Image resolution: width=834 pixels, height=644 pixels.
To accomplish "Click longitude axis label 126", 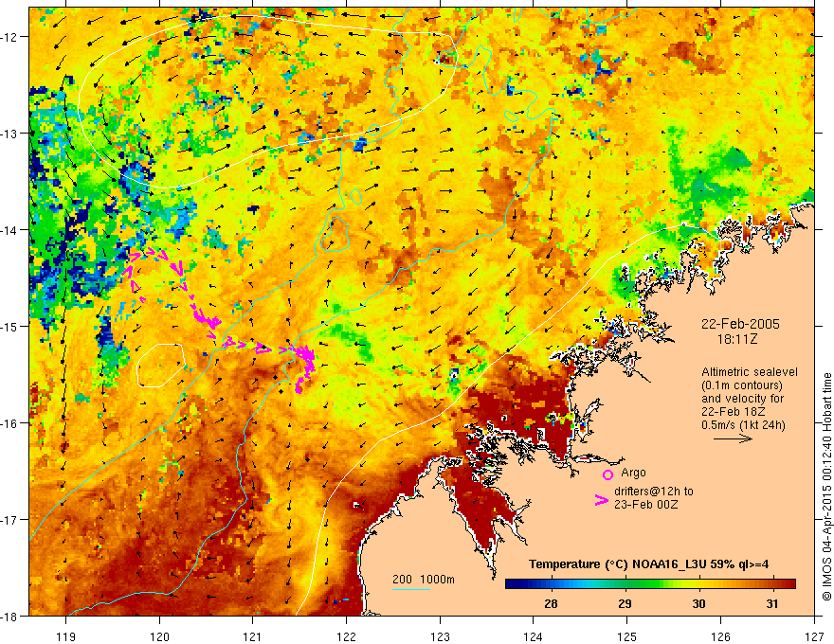I will point(720,637).
